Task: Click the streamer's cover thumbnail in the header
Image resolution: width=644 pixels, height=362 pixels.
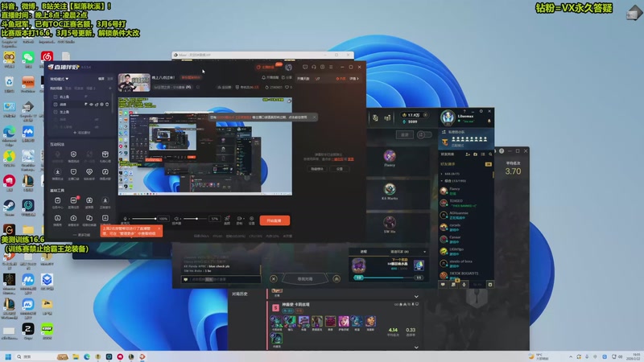Action: pos(134,83)
